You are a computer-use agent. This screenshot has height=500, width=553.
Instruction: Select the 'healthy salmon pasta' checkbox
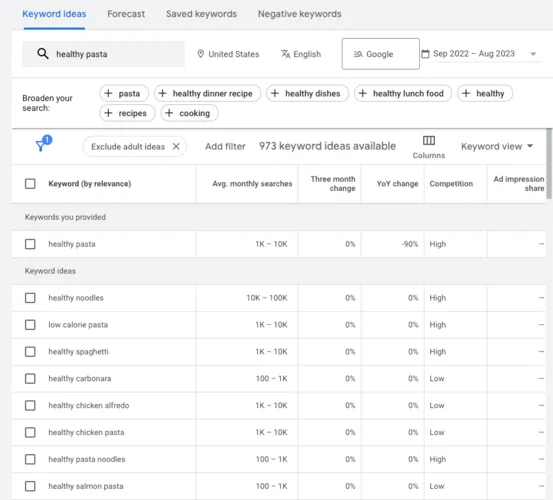coord(30,486)
